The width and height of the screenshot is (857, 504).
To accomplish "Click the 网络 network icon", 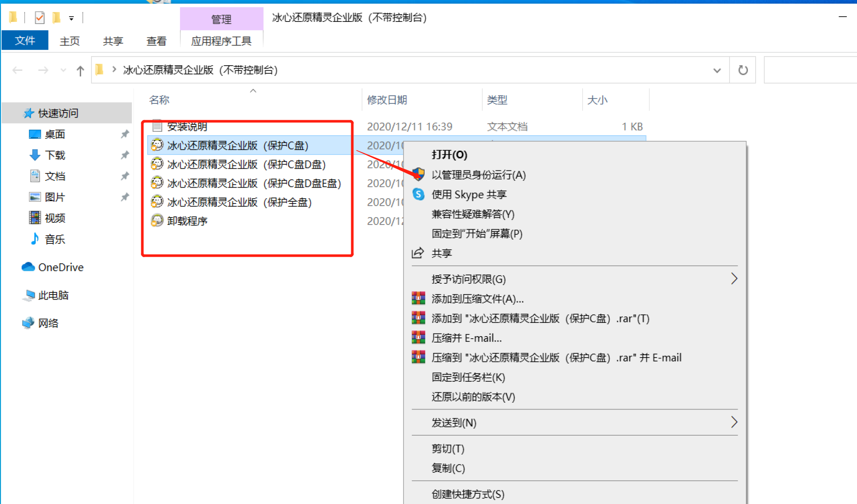I will pos(28,323).
